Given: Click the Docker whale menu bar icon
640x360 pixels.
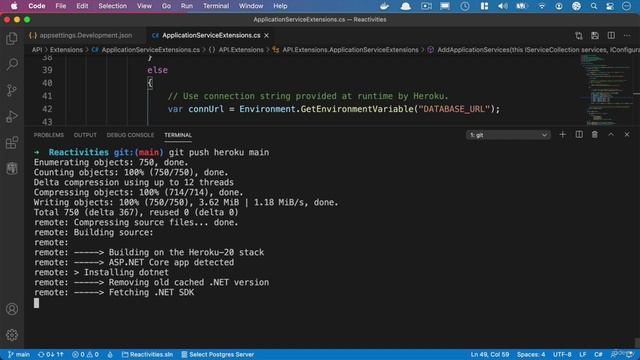Looking at the screenshot, I should click(x=384, y=6).
